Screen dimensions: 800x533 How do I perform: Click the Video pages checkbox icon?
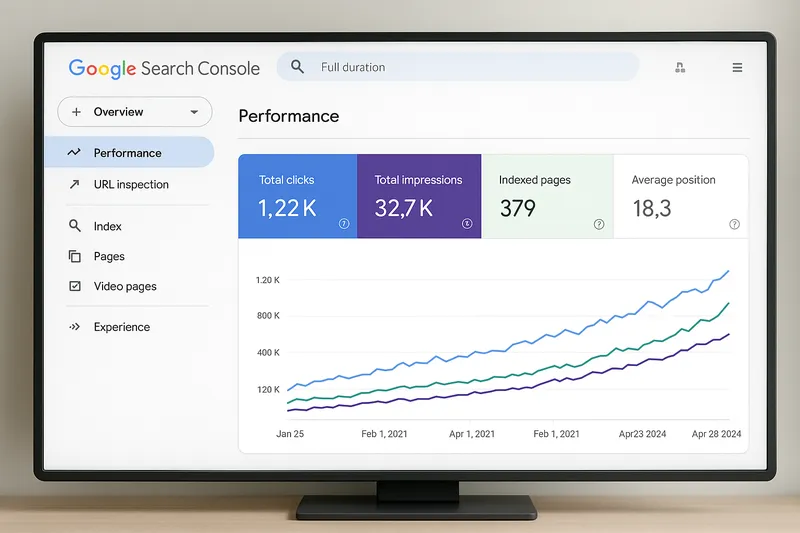(74, 286)
